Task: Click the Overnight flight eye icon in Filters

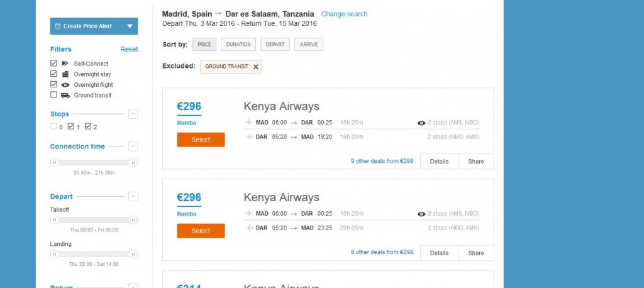Action: click(65, 85)
